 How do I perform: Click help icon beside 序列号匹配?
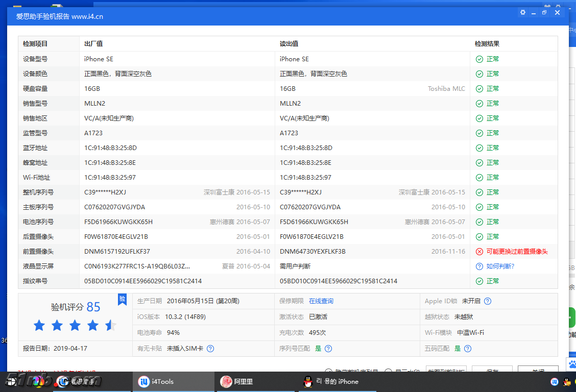[328, 349]
